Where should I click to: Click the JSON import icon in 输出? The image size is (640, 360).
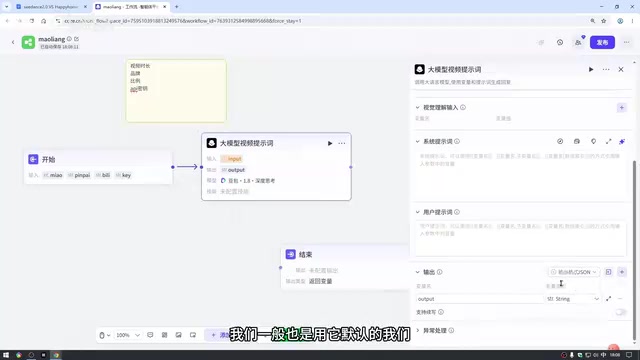click(x=609, y=272)
